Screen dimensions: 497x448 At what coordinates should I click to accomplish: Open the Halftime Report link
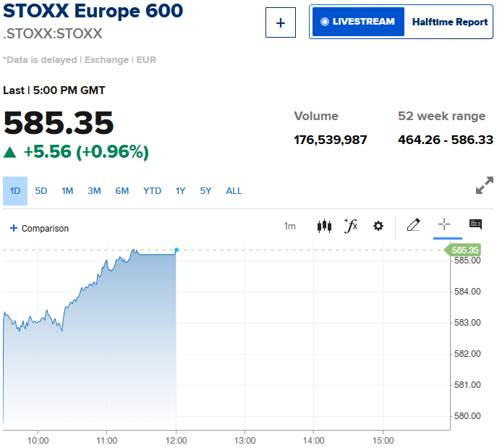click(x=450, y=22)
